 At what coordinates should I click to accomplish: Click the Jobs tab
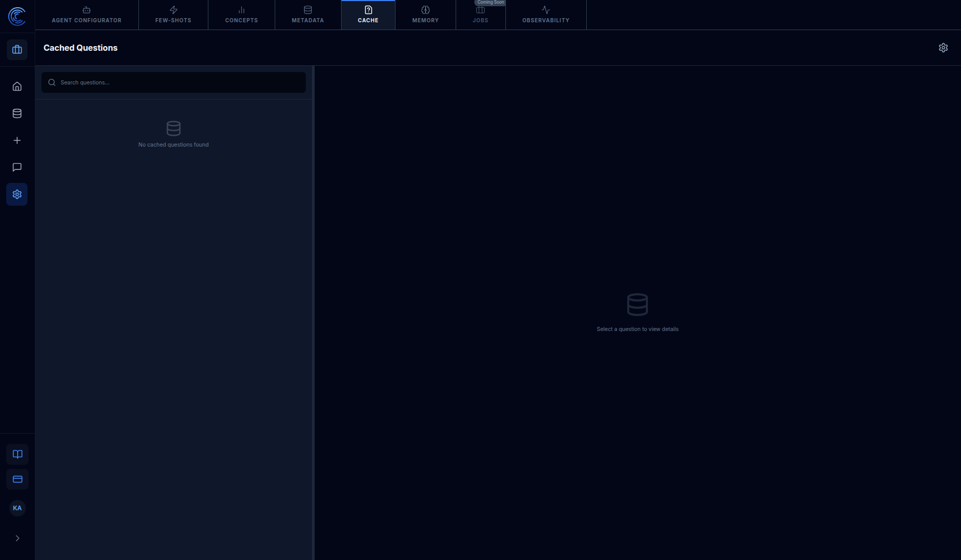(480, 15)
